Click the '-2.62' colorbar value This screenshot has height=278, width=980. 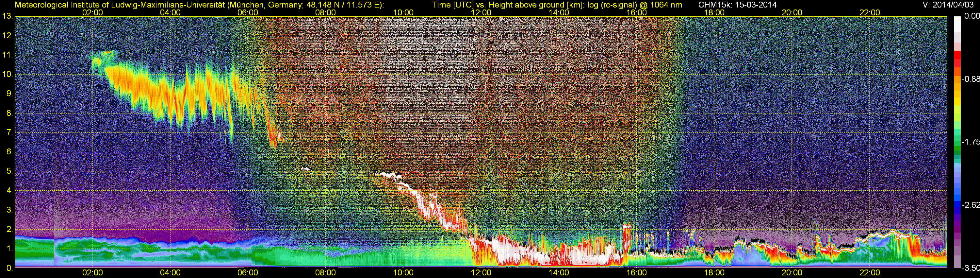click(x=971, y=205)
